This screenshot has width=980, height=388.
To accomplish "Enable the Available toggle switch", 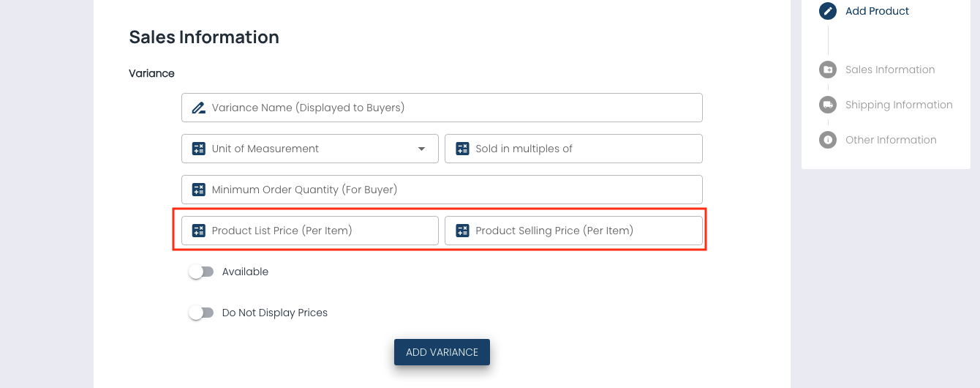I will coord(200,272).
